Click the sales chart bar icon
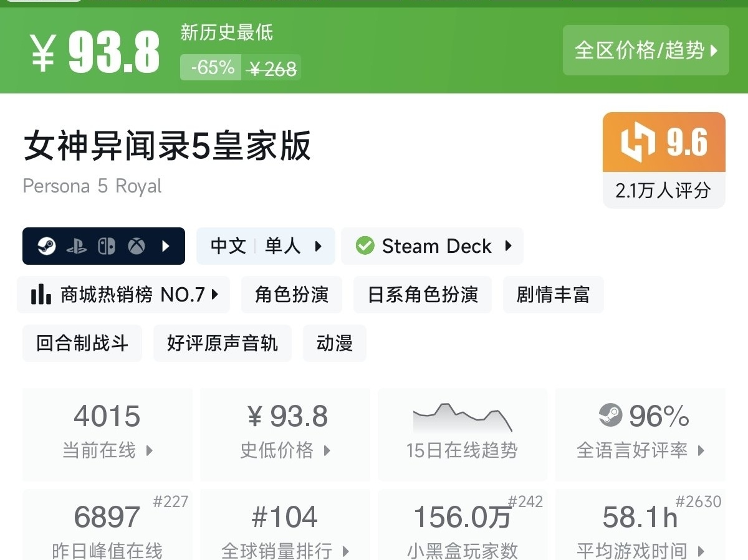 click(41, 295)
